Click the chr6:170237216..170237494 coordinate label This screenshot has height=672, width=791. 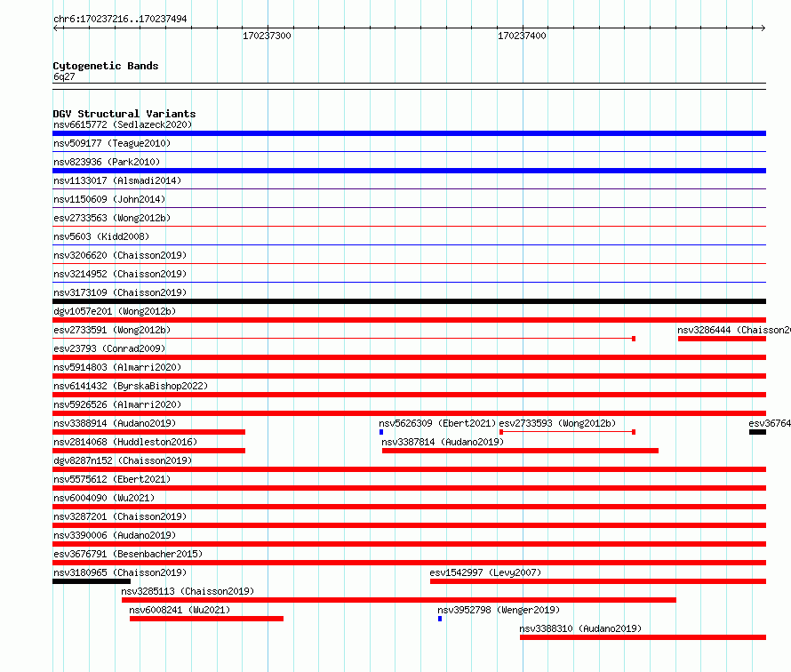click(x=120, y=19)
